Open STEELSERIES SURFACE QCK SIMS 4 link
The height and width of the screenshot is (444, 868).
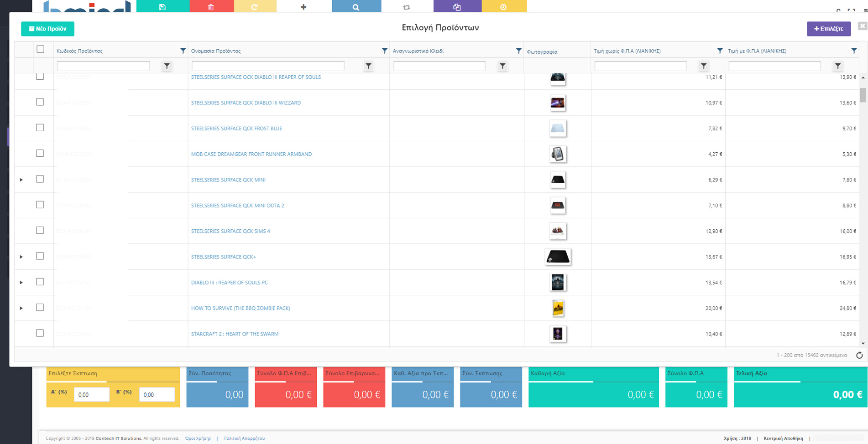[230, 231]
